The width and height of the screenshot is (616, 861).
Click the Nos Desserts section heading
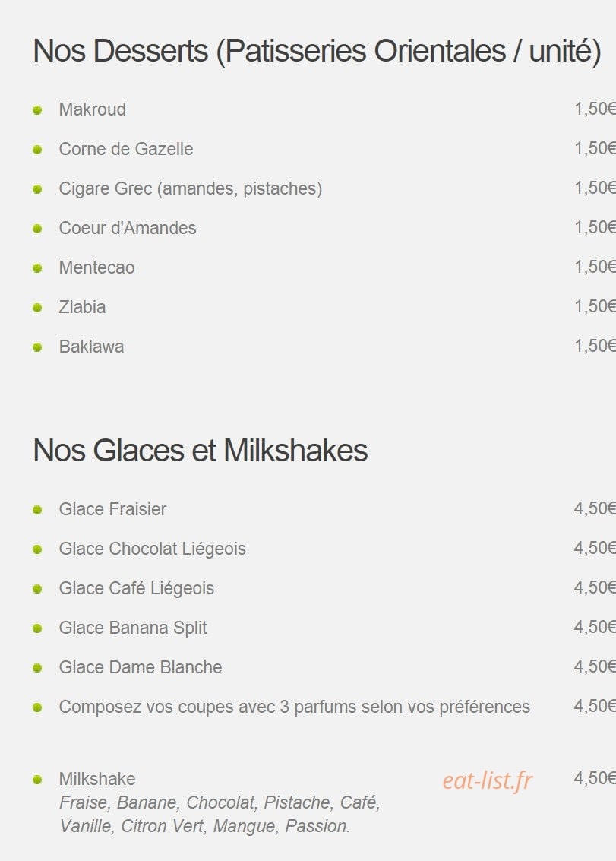(317, 51)
